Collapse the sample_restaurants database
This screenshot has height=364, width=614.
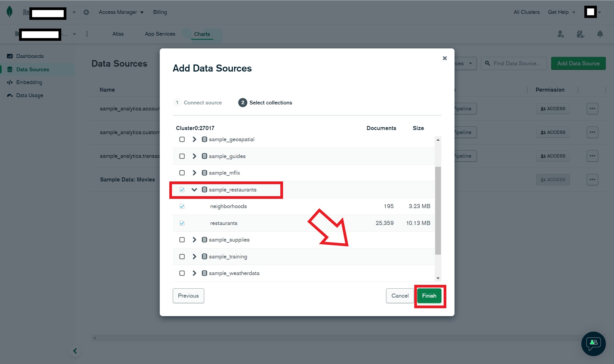click(194, 190)
